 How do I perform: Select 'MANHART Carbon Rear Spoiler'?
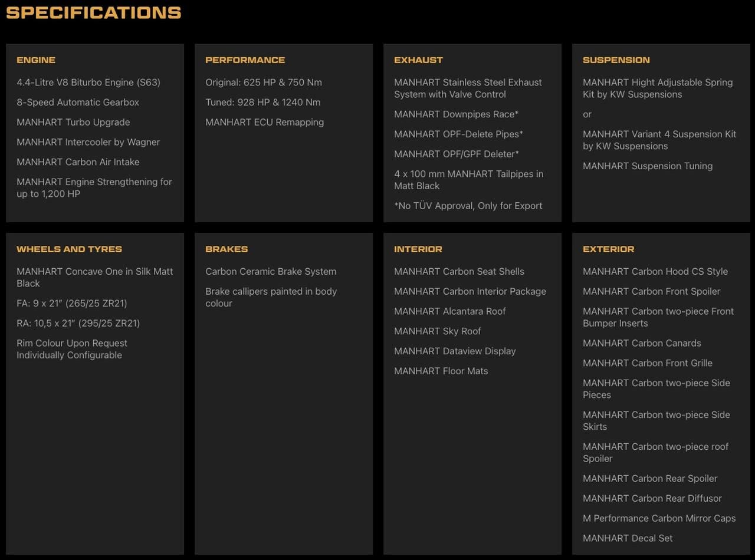tap(650, 479)
